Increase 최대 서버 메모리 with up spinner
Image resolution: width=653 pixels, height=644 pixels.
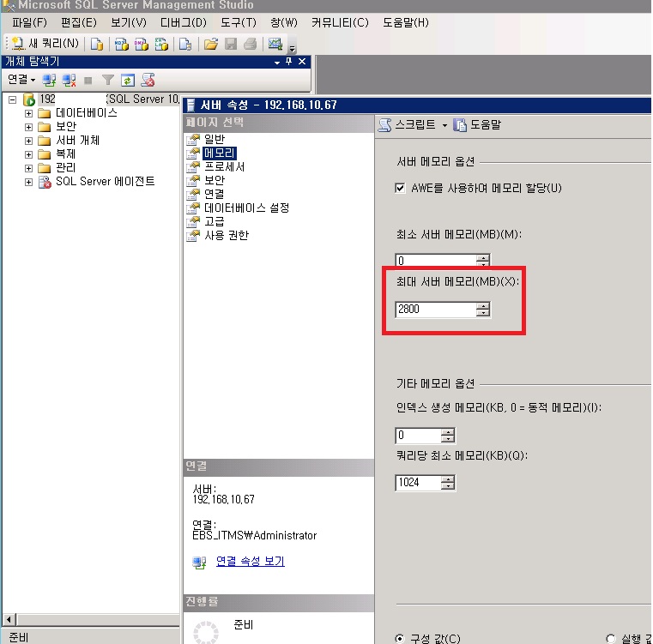483,305
